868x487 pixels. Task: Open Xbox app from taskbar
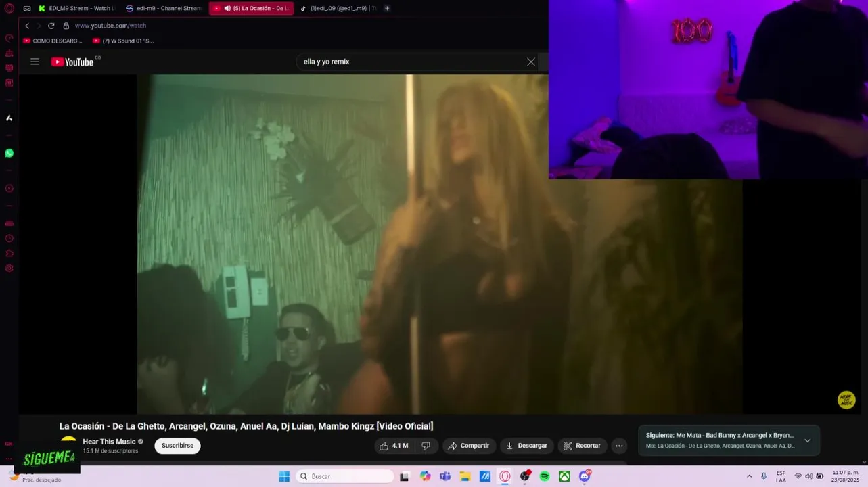(x=564, y=476)
